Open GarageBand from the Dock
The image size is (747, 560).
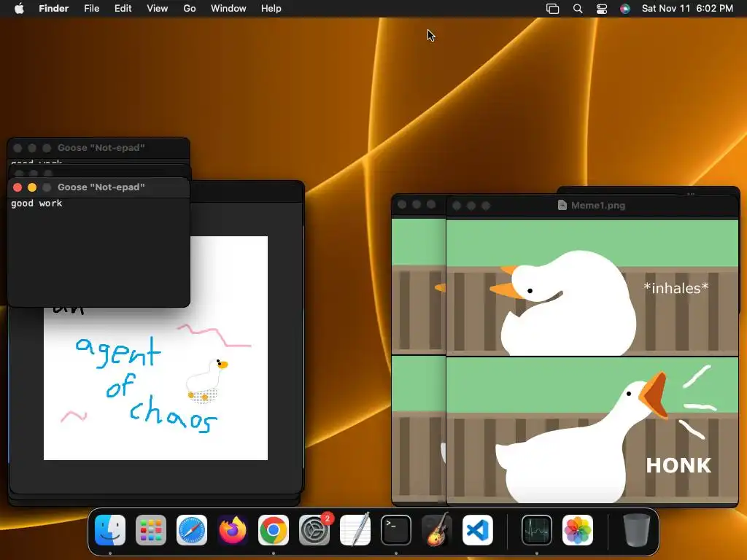click(437, 530)
